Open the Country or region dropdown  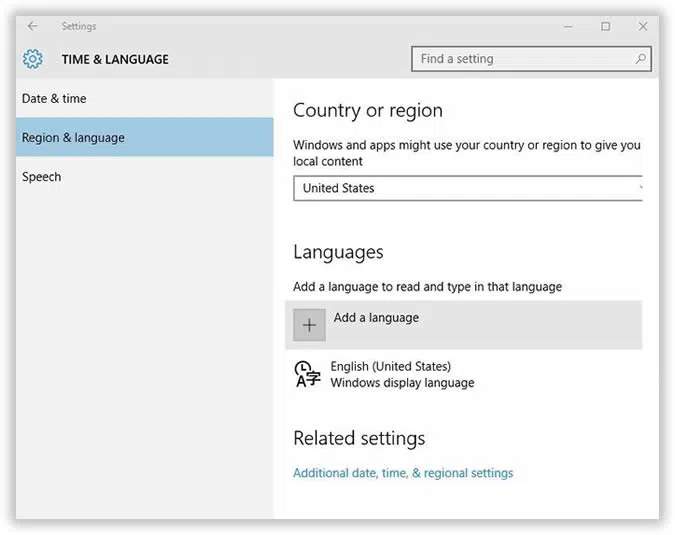(x=465, y=188)
